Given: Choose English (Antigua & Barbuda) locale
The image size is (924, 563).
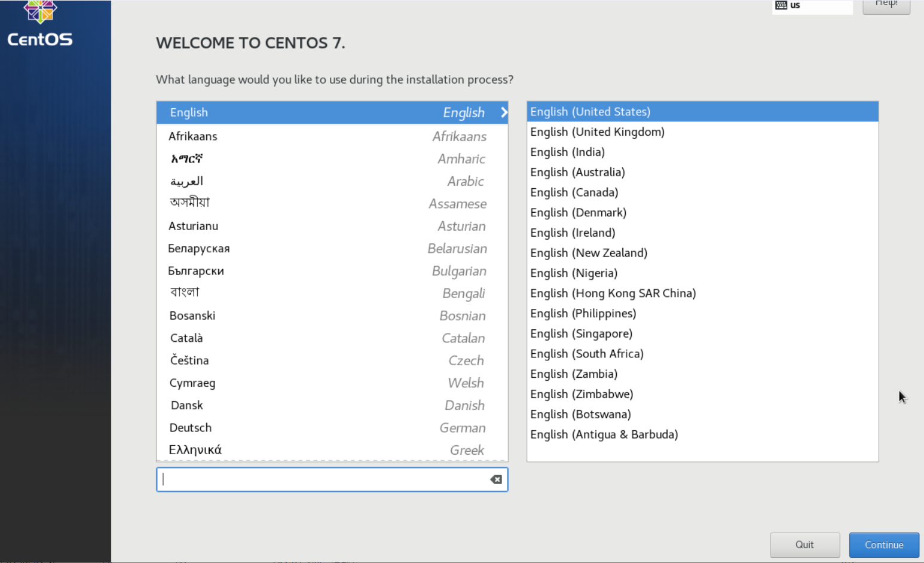Looking at the screenshot, I should [702, 435].
